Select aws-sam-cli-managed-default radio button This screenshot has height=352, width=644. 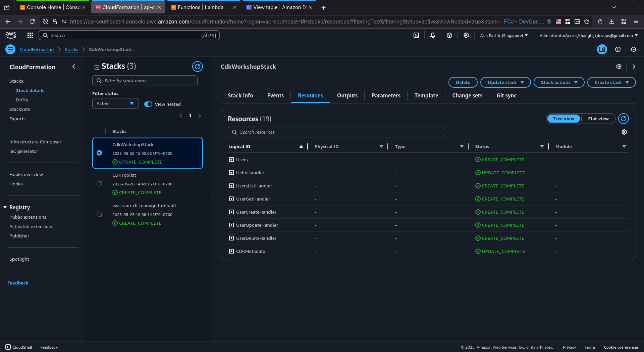click(99, 214)
